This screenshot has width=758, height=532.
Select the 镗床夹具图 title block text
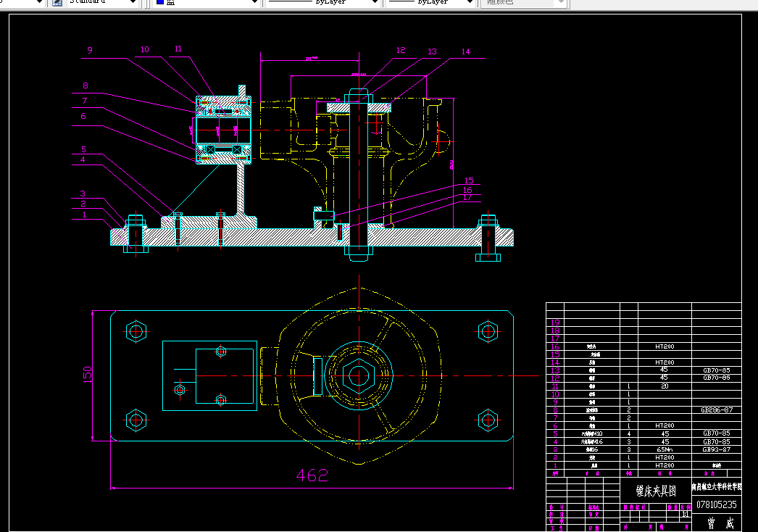656,491
